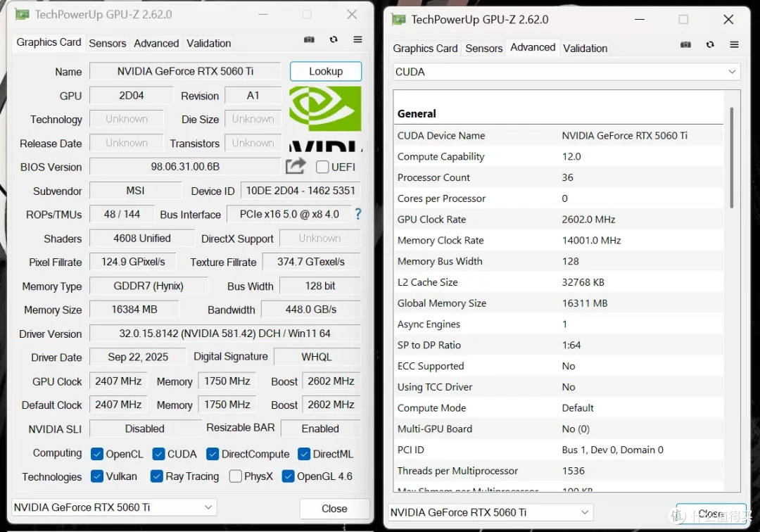Click PCI ID row Bus 1, Dev 0
This screenshot has height=532, width=760.
[x=558, y=450]
